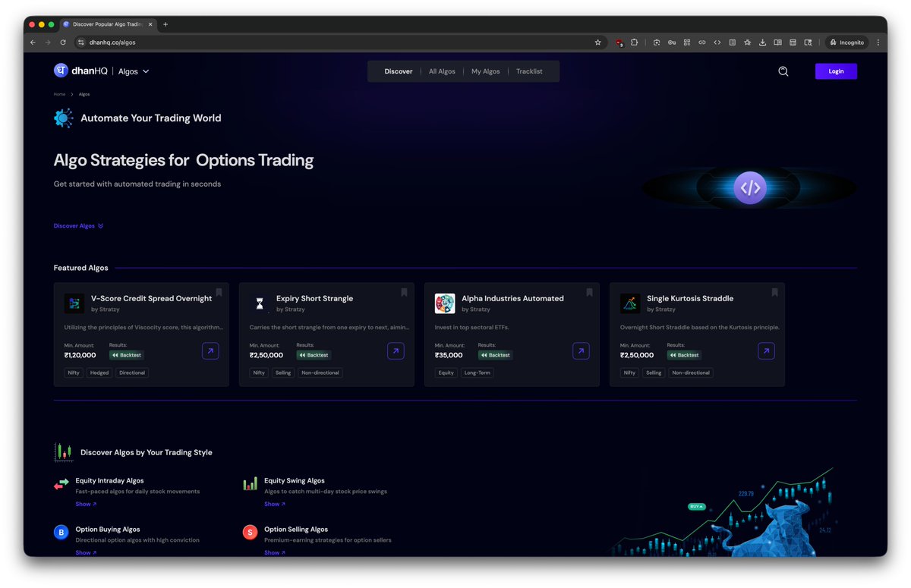Click Directional tag on V-Score card

pos(132,373)
